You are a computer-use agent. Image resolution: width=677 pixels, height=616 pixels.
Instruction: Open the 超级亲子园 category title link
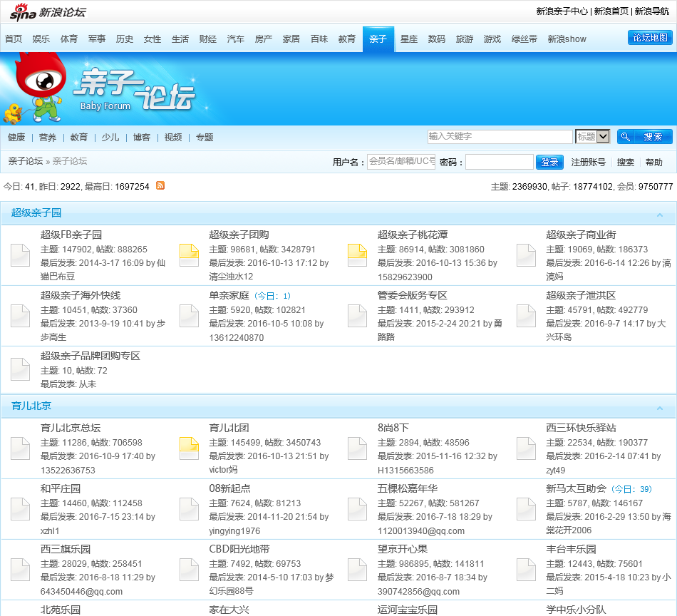pos(36,212)
